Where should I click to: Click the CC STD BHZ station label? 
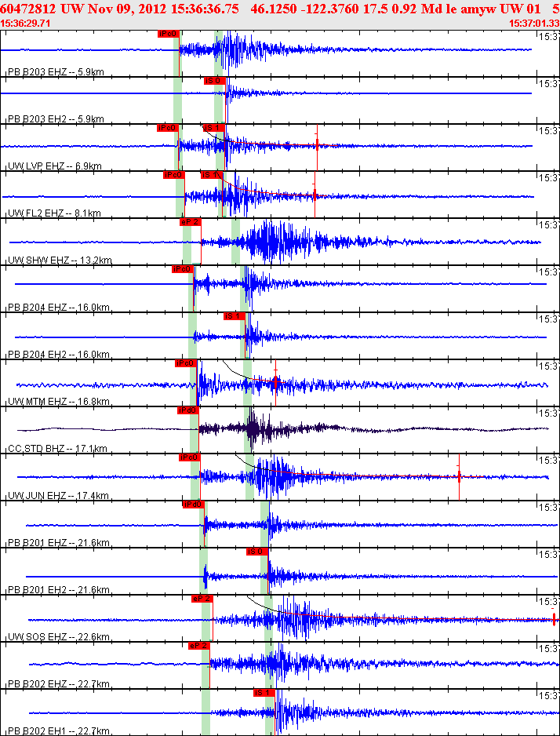(57, 449)
